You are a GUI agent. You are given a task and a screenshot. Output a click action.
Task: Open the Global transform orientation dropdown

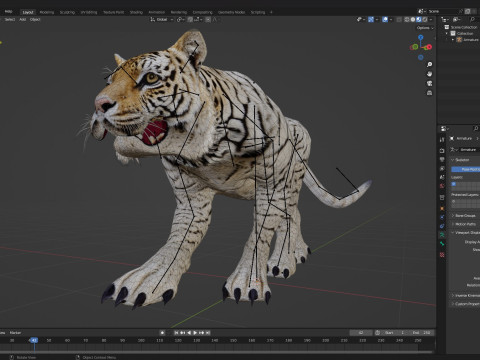pyautogui.click(x=162, y=20)
